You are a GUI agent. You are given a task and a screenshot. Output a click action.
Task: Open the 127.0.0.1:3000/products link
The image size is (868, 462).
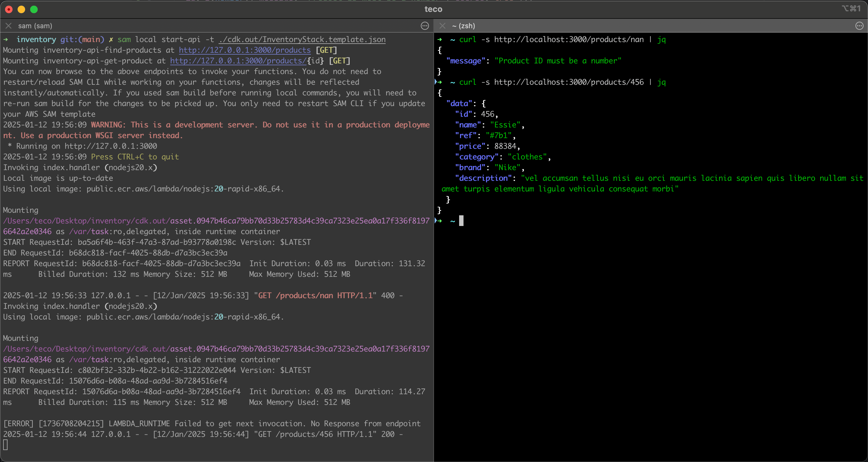coord(245,50)
